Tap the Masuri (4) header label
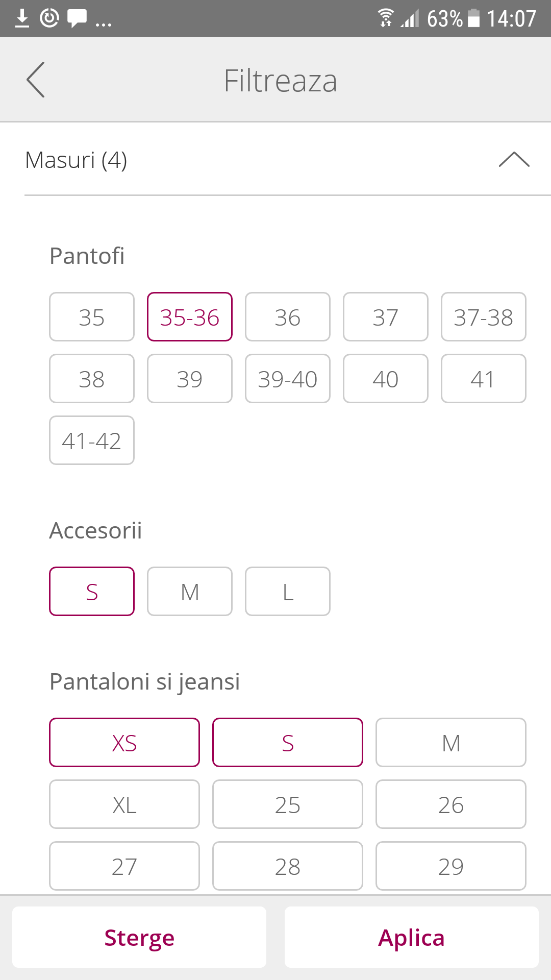Viewport: 551px width, 980px height. point(76,160)
